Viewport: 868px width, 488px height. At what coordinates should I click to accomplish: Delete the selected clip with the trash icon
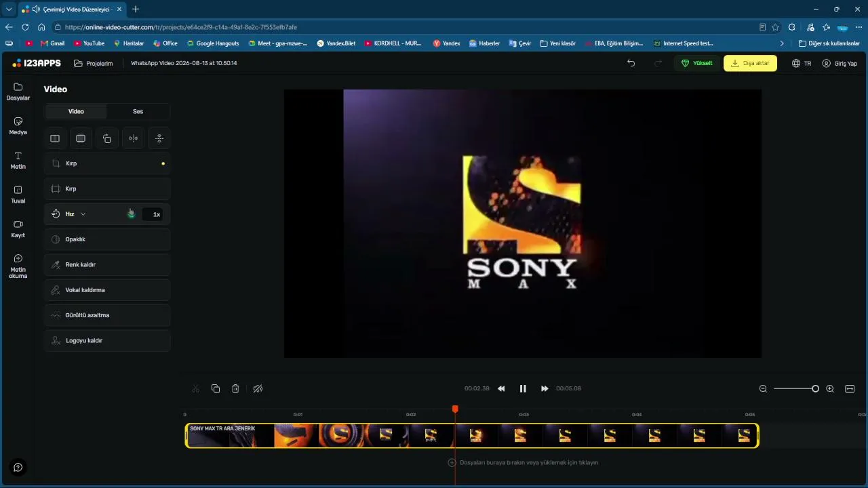(x=235, y=388)
